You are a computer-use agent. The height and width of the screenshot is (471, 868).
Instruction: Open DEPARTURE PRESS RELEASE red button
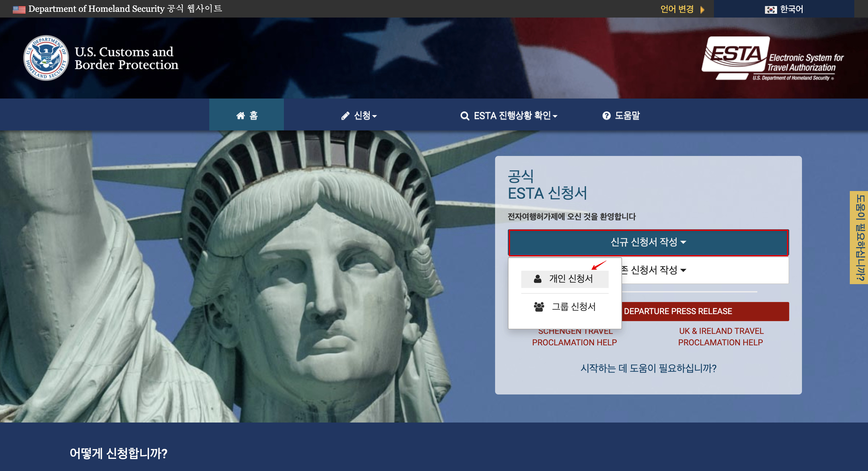pyautogui.click(x=705, y=311)
